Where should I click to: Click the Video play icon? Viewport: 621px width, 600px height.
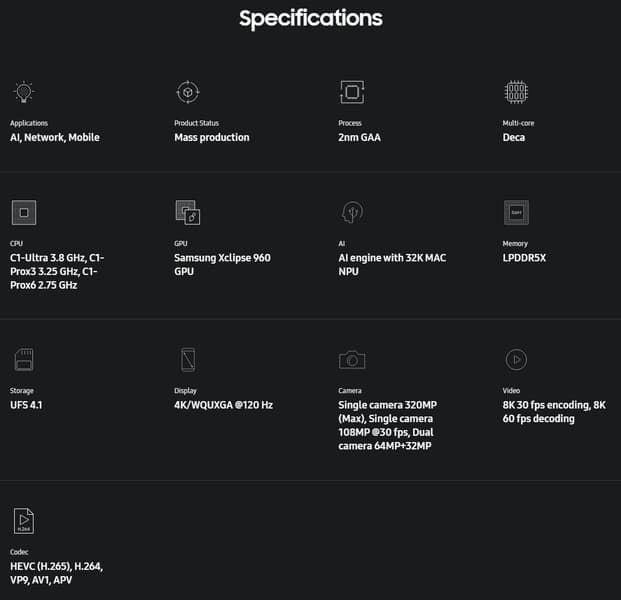click(515, 360)
